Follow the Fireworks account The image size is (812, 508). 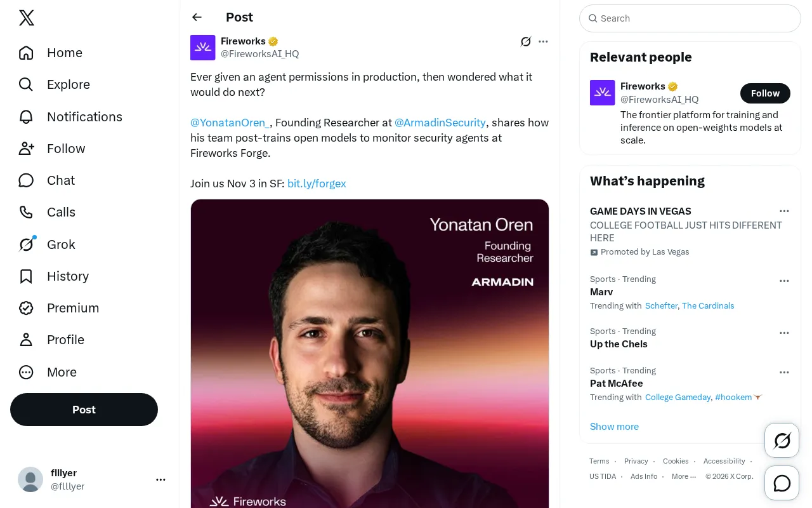pyautogui.click(x=765, y=93)
